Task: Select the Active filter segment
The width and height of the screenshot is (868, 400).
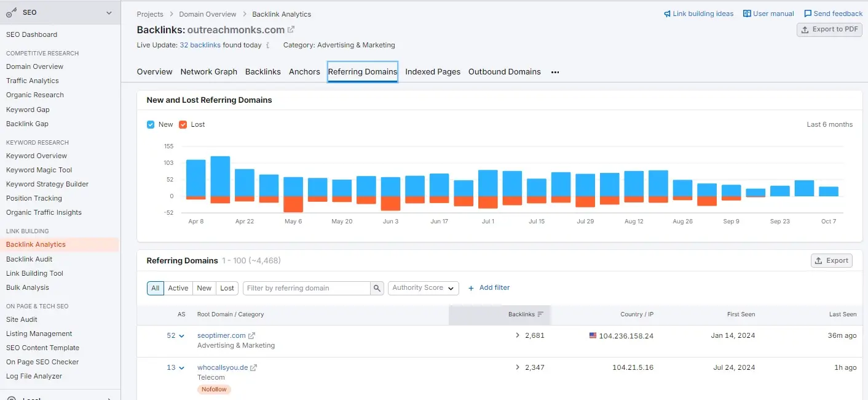Action: click(x=178, y=287)
